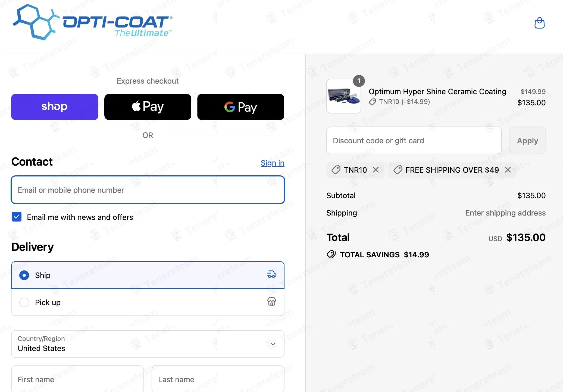This screenshot has width=563, height=392.
Task: Remove the FREE SHIPPING OVER $49 discount
Action: coord(508,170)
